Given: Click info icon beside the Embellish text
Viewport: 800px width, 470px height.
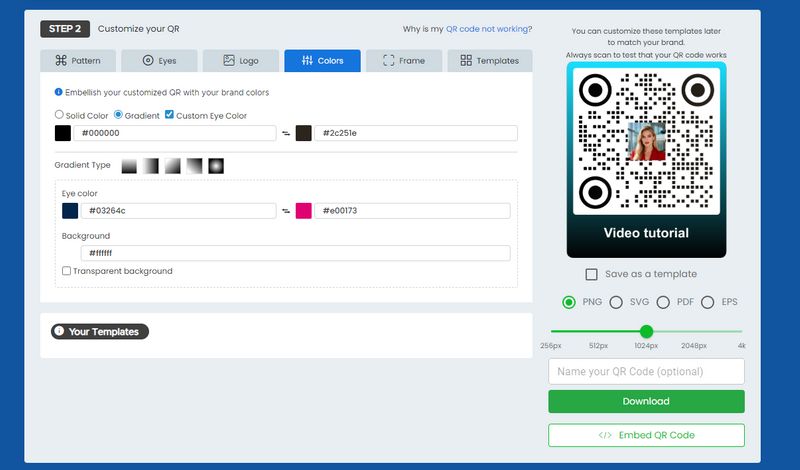Looking at the screenshot, I should tap(58, 93).
